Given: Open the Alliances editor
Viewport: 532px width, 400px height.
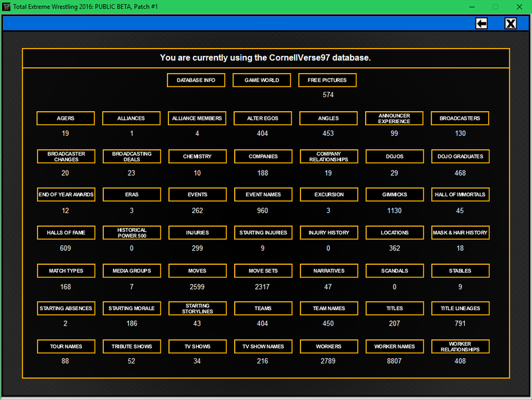Looking at the screenshot, I should pyautogui.click(x=131, y=118).
